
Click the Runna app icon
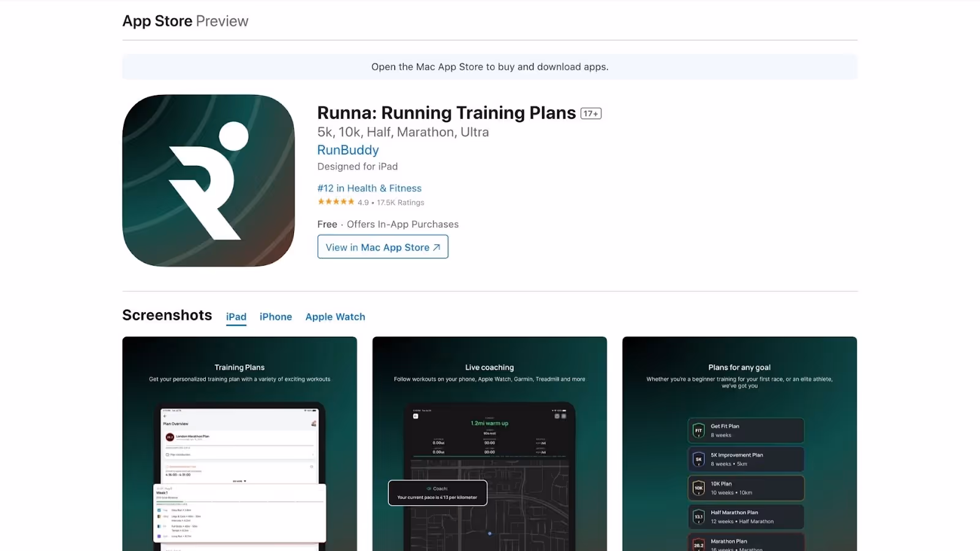(x=208, y=181)
